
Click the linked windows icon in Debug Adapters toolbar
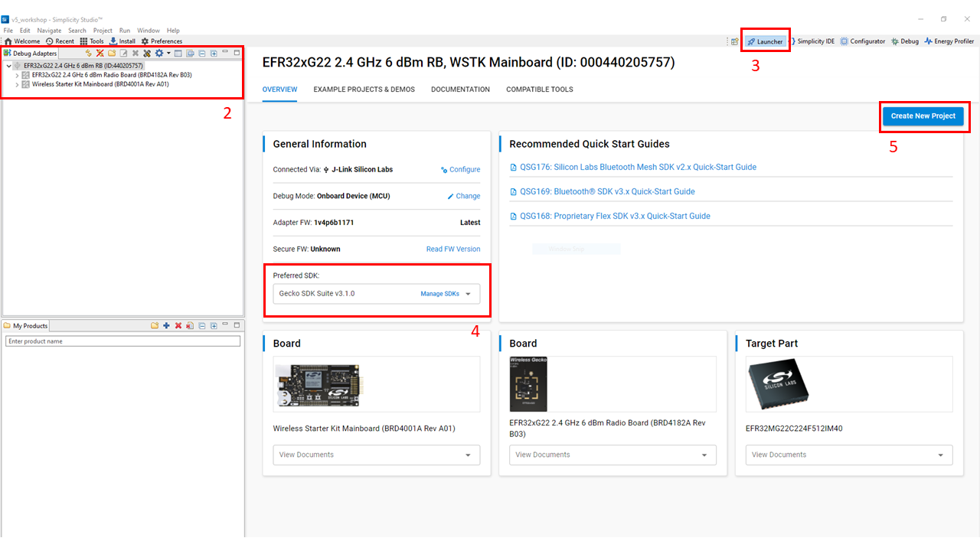tap(190, 54)
